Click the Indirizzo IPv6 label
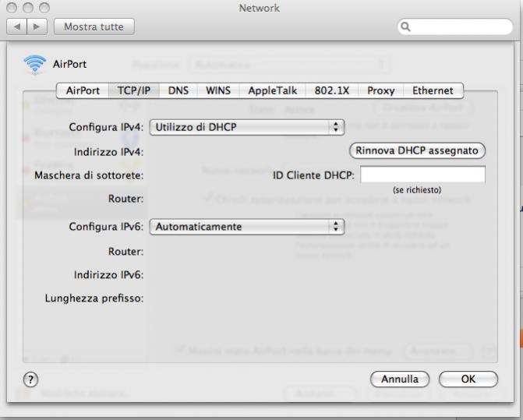 click(x=109, y=275)
